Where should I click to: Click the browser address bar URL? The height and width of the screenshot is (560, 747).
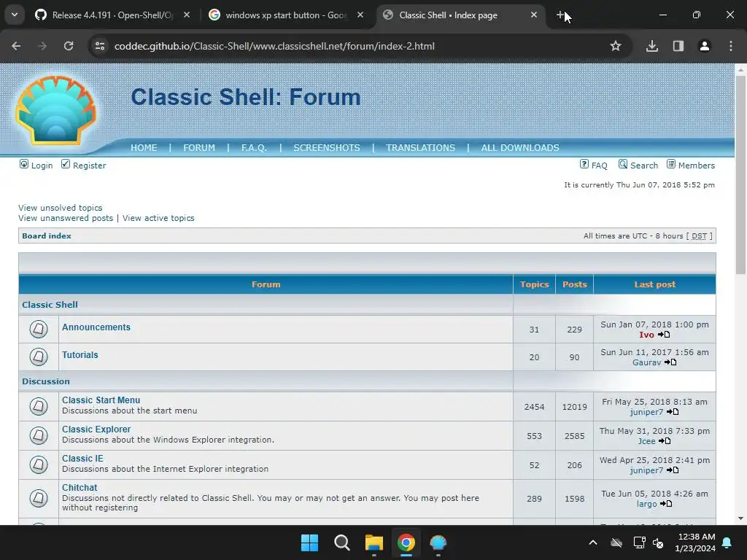tap(274, 46)
